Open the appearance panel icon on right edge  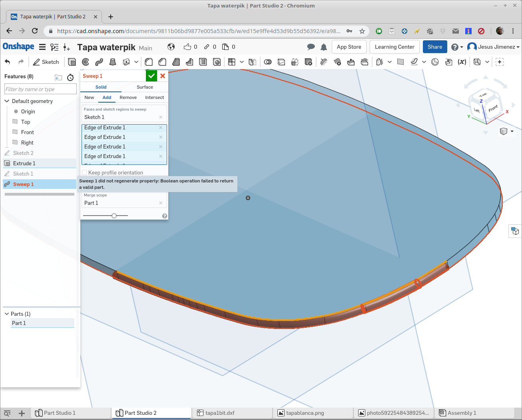pos(515,231)
